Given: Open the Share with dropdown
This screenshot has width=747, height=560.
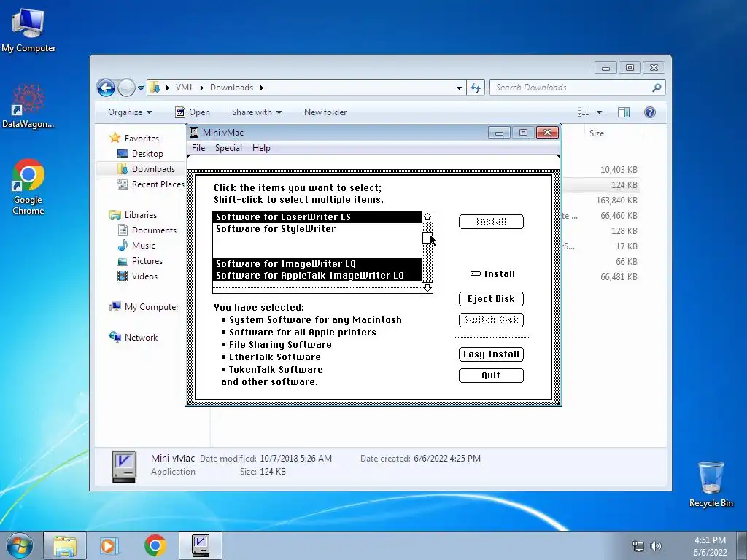Looking at the screenshot, I should (x=256, y=112).
